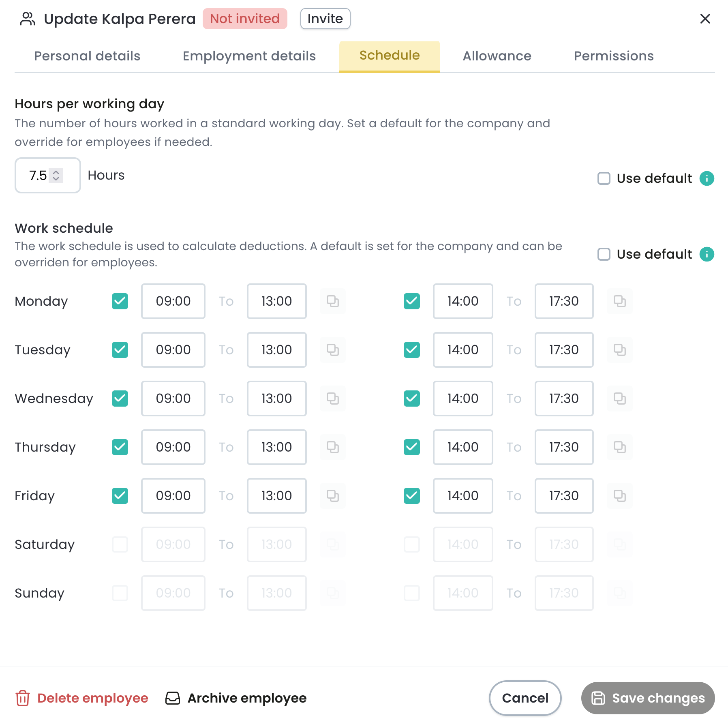This screenshot has height=720, width=728.
Task: Open the Permissions tab
Action: [614, 56]
